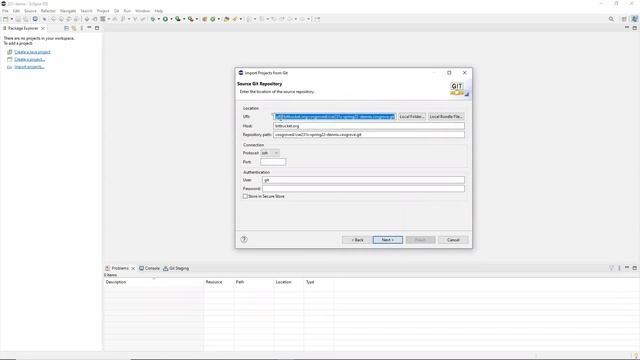Click the Repository path field
Viewport: 640px width, 360px height.
[x=369, y=134]
